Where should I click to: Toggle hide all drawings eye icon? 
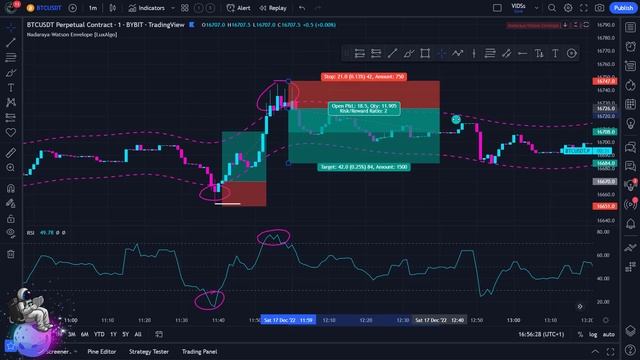tap(11, 233)
